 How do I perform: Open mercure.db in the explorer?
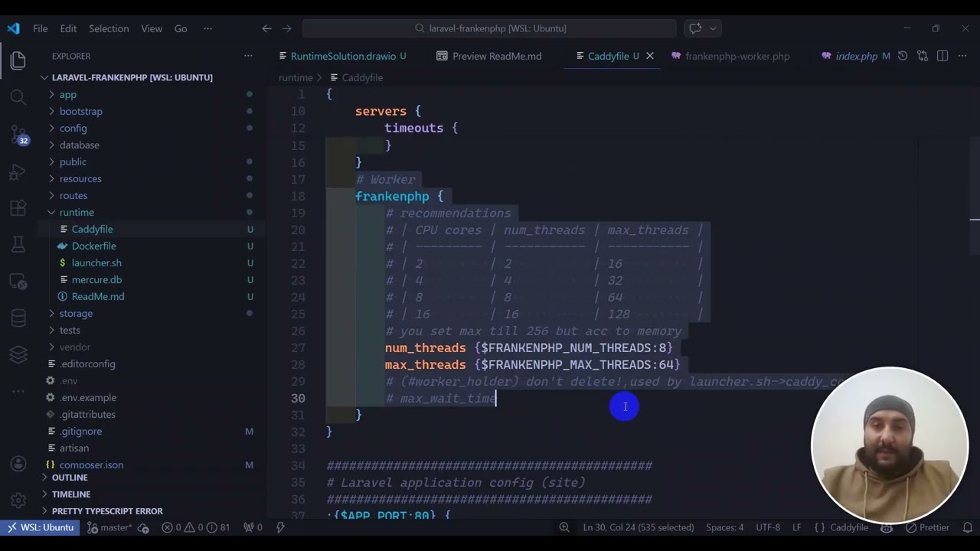click(96, 279)
